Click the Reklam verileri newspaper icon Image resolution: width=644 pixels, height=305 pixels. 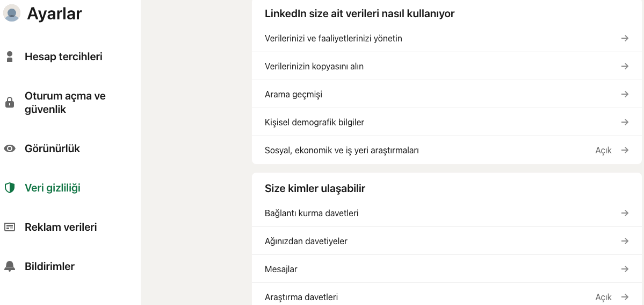pos(10,227)
